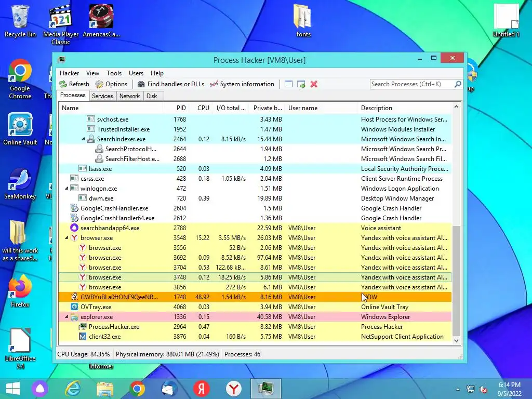
Task: Click the CPU Usage status bar entry
Action: 84,354
